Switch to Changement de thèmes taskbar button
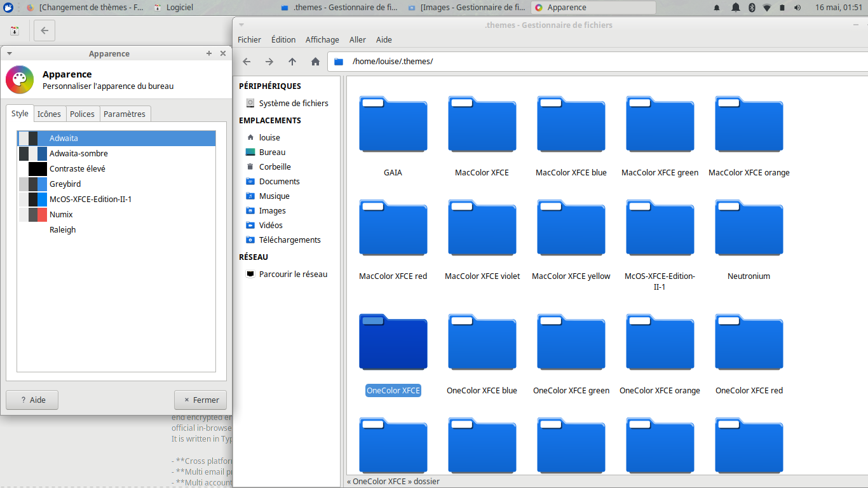This screenshot has width=868, height=488. click(x=85, y=8)
